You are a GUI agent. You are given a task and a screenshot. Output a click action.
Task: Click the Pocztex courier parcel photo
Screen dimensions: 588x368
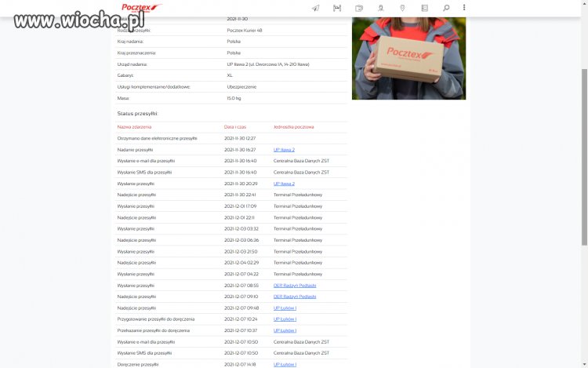(x=408, y=58)
